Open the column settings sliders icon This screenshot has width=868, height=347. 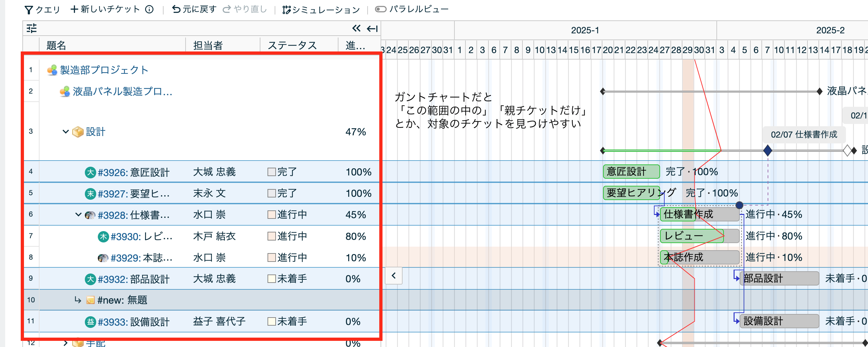pyautogui.click(x=32, y=28)
